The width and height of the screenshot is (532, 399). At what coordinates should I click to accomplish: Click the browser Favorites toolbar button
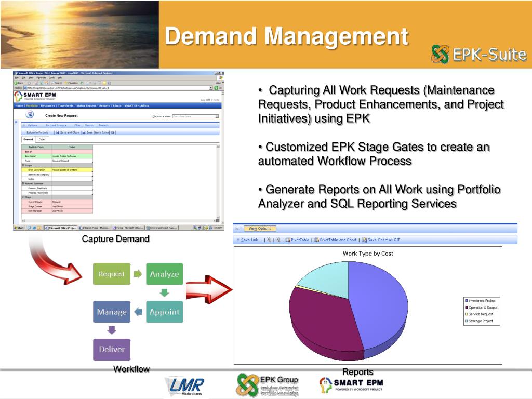tap(71, 83)
